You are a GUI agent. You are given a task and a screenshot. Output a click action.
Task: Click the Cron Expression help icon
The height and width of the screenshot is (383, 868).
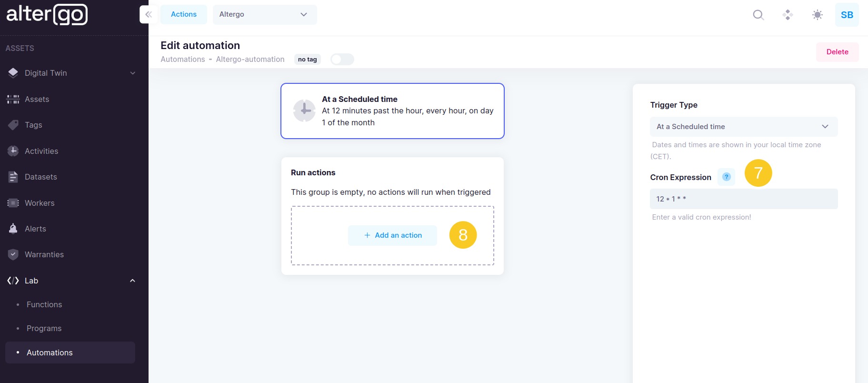(x=726, y=177)
